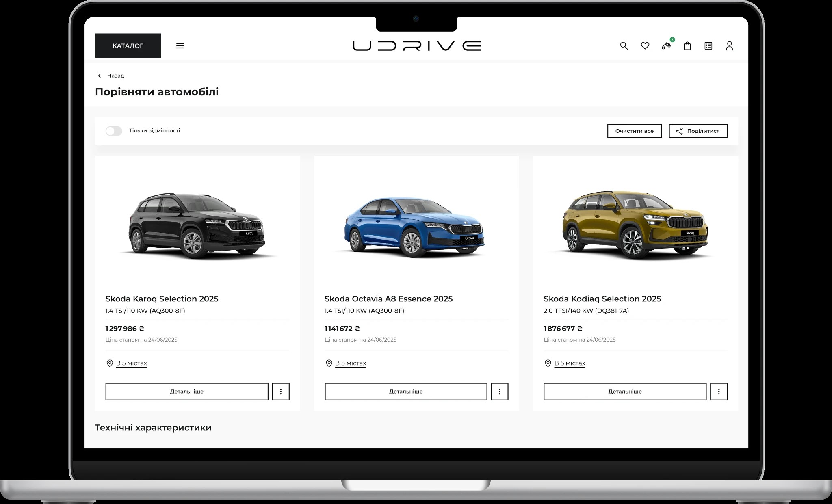
Task: Open three-dot options for Skoda Kodiaq
Action: pos(719,392)
